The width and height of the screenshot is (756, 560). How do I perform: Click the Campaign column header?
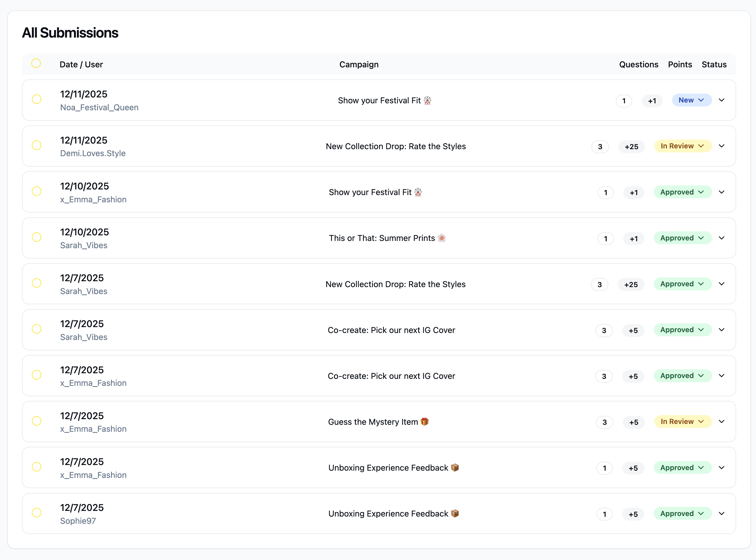(359, 64)
